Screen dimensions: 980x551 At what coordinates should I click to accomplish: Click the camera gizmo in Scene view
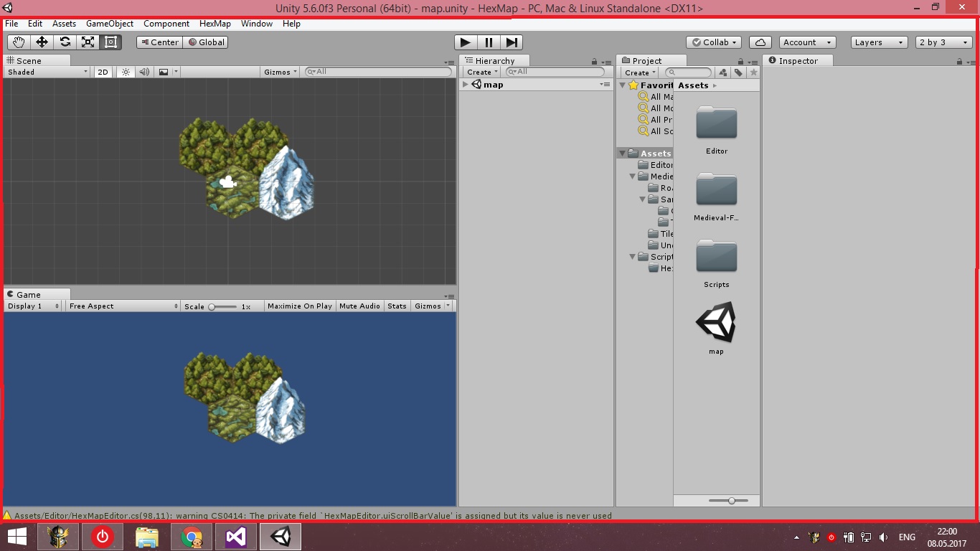228,182
